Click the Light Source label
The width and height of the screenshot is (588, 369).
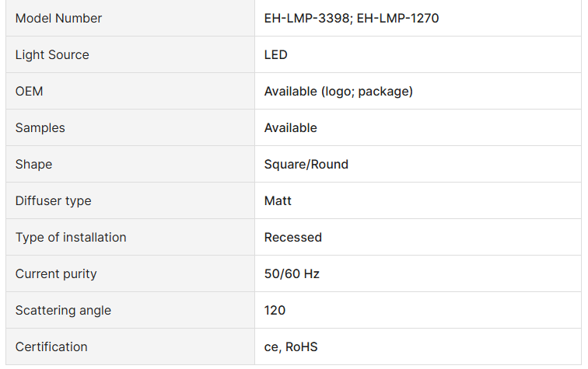(52, 54)
